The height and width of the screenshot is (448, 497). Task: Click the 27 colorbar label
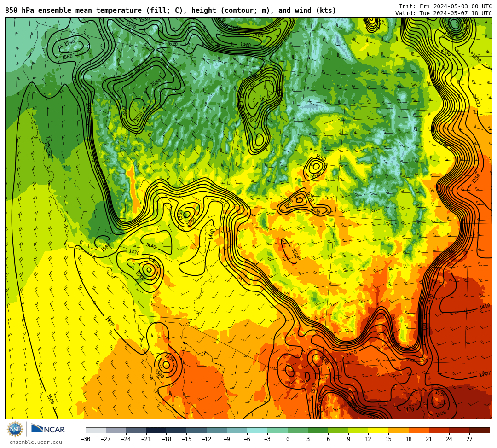(x=469, y=439)
